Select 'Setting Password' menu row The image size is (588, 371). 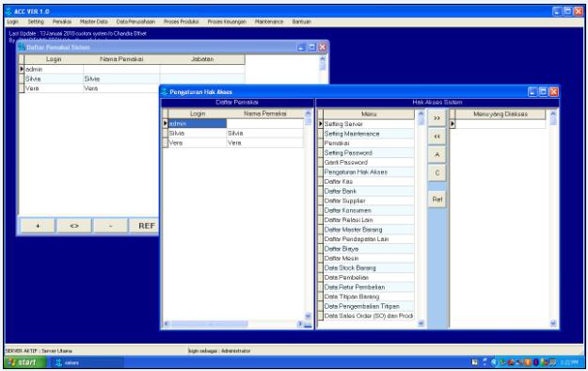point(369,153)
